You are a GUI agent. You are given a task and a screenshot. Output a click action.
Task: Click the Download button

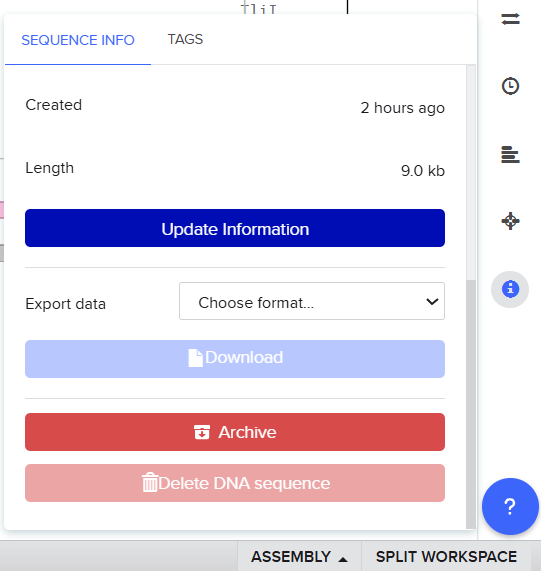pyautogui.click(x=235, y=359)
